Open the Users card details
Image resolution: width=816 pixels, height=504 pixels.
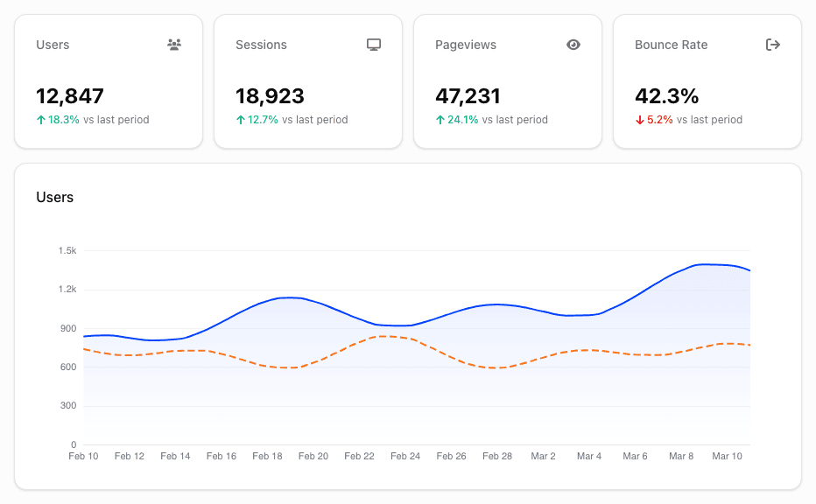point(109,80)
